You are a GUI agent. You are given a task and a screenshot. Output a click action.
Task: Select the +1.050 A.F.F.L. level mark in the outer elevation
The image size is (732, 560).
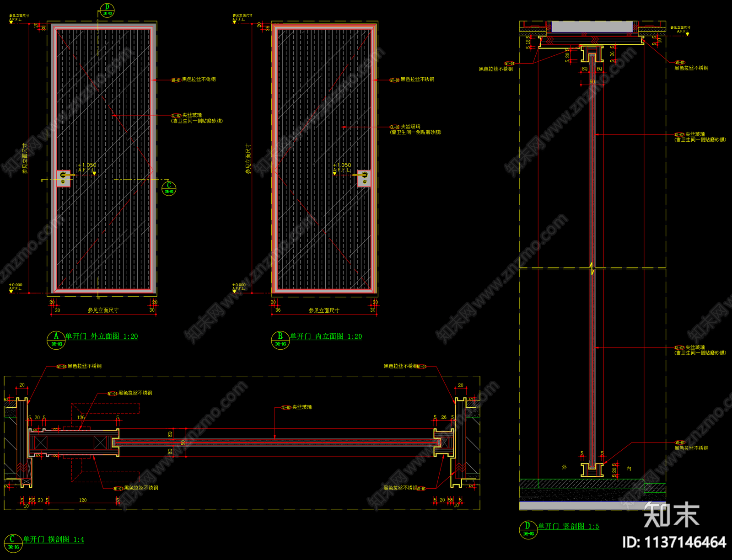coord(87,168)
